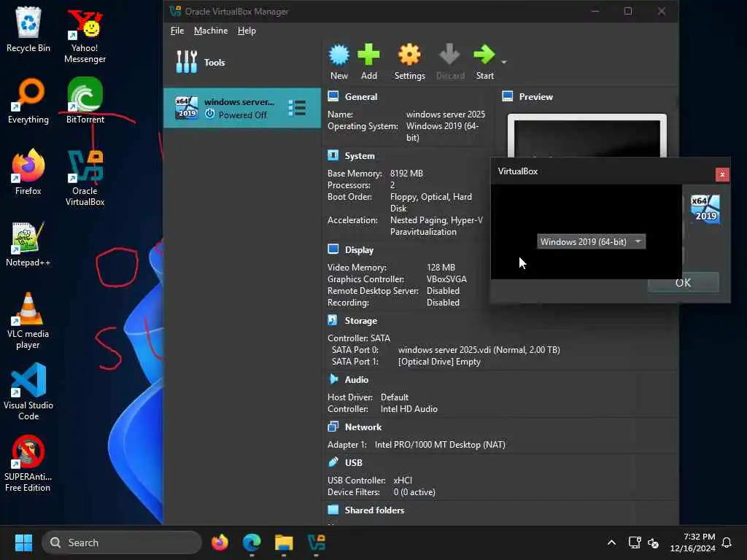
Task: Show hidden system tray icons chevron
Action: point(612,542)
